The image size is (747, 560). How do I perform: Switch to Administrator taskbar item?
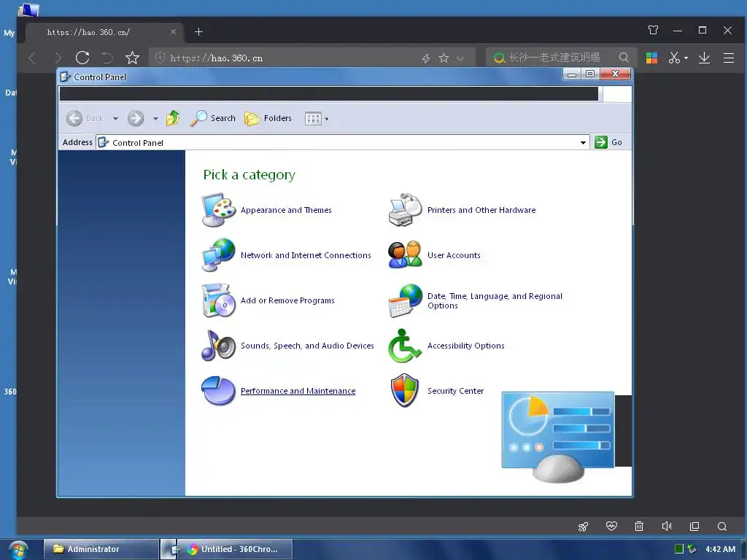click(101, 549)
